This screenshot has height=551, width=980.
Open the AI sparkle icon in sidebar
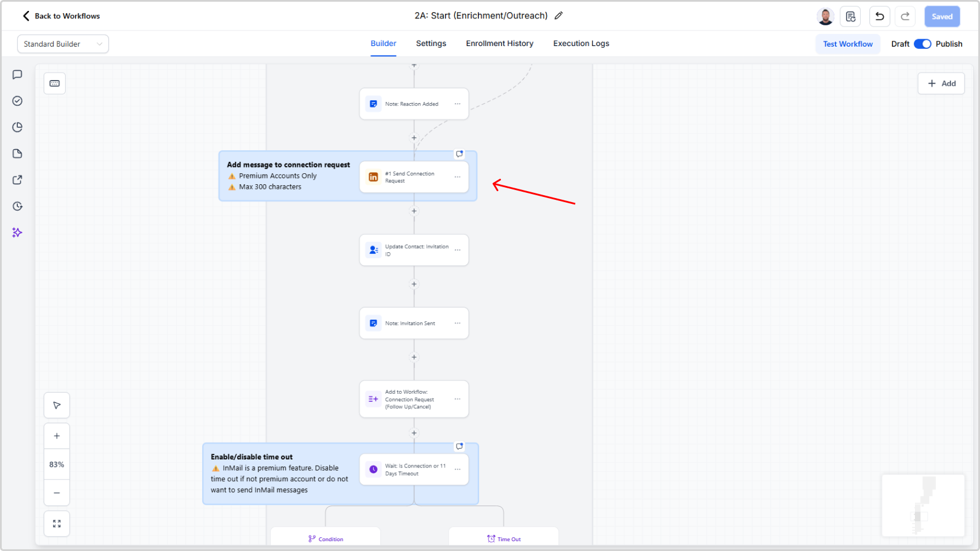tap(17, 233)
